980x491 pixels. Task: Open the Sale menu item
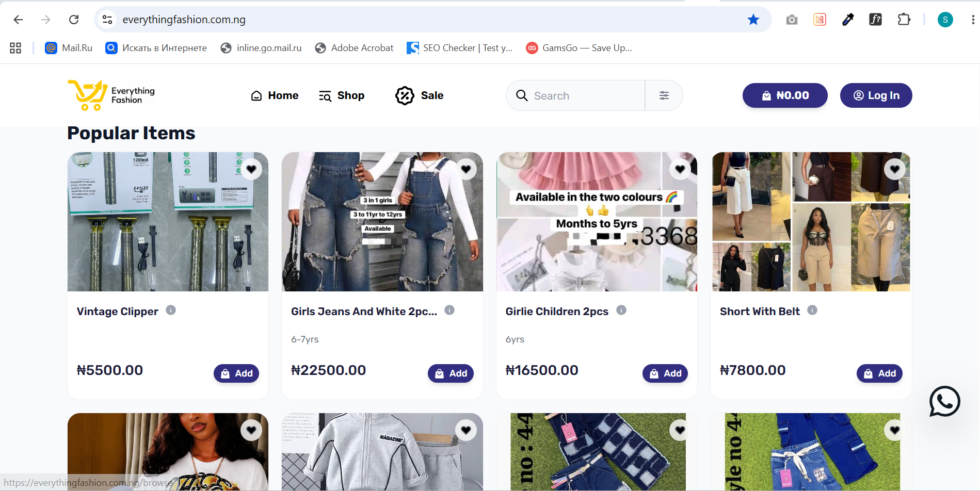(420, 95)
